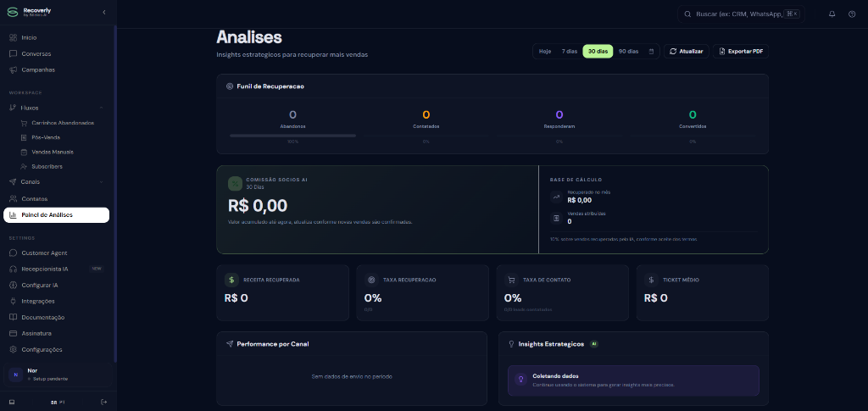Expand the Canais group chevron
The width and height of the screenshot is (868, 411).
coord(101,182)
